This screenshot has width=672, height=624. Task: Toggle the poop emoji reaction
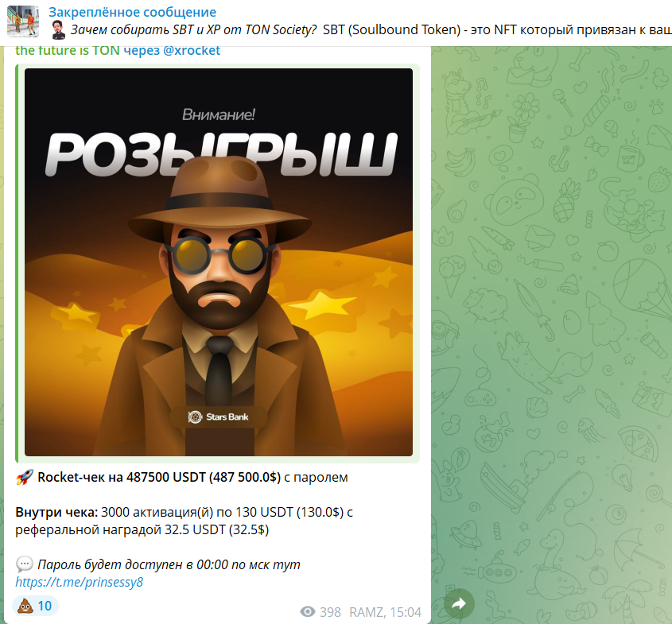[x=35, y=606]
